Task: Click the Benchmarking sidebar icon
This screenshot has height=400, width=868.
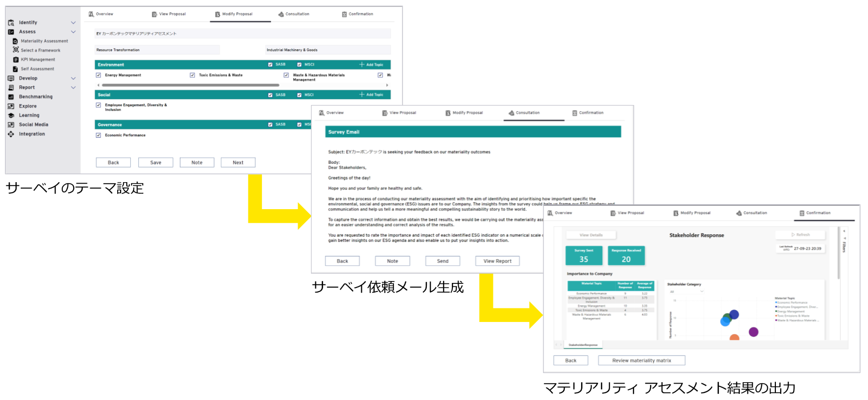Action: point(11,97)
